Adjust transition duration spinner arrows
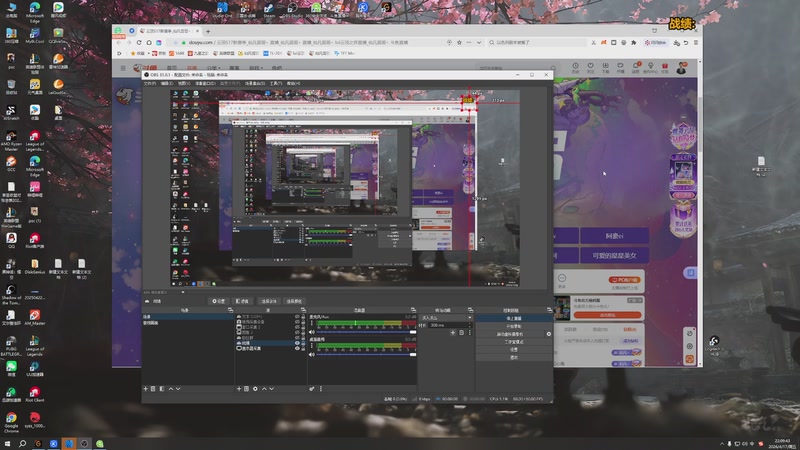Screen dimensions: 800x450 (x=469, y=325)
